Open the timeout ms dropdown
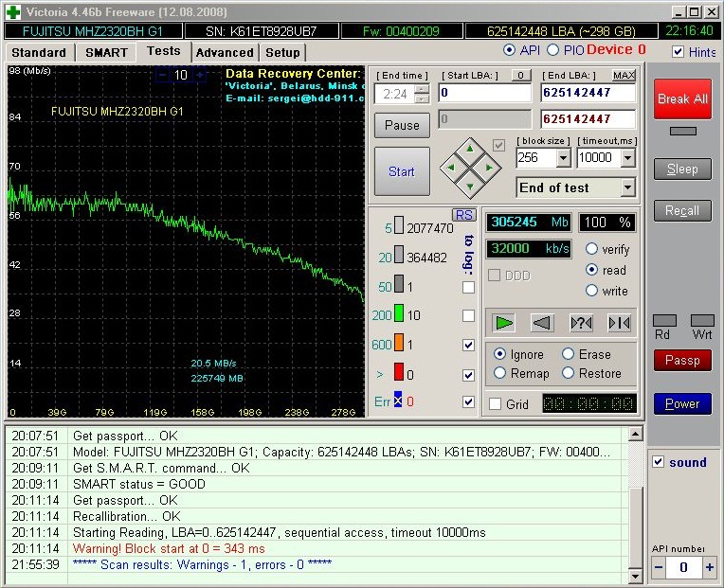The width and height of the screenshot is (724, 588). (627, 158)
